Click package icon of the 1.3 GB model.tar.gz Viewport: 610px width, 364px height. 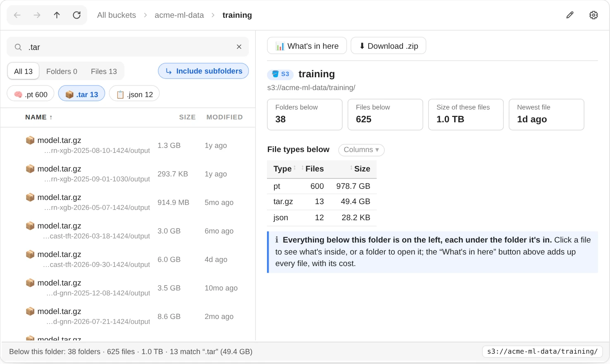tap(30, 140)
